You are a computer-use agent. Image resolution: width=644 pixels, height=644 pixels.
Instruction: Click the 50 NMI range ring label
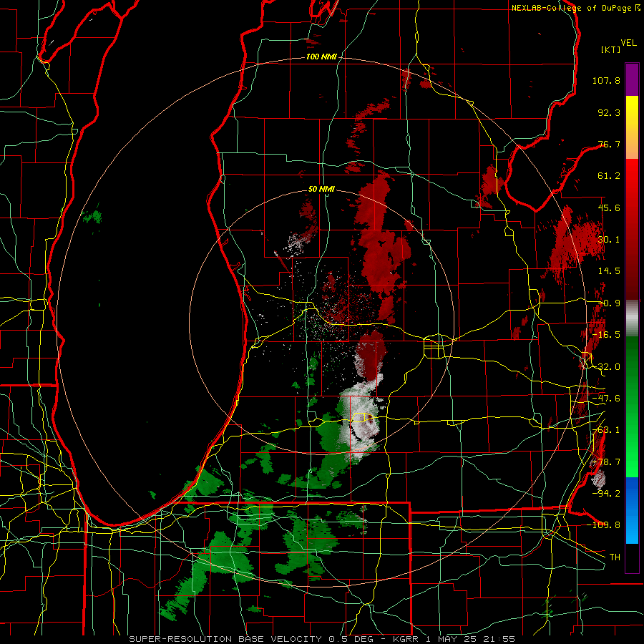click(x=321, y=189)
